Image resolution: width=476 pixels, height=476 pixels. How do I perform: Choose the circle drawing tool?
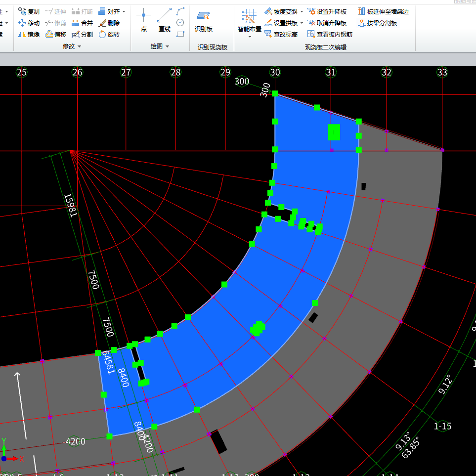[180, 23]
